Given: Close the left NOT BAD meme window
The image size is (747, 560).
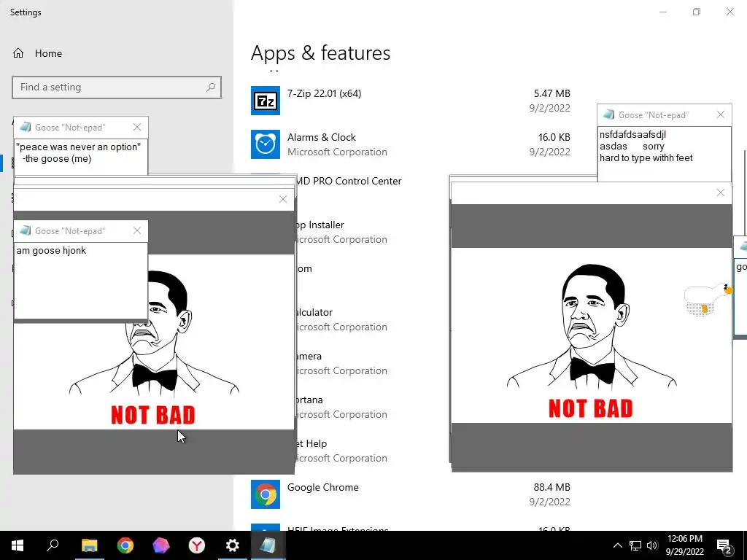Looking at the screenshot, I should pyautogui.click(x=283, y=200).
